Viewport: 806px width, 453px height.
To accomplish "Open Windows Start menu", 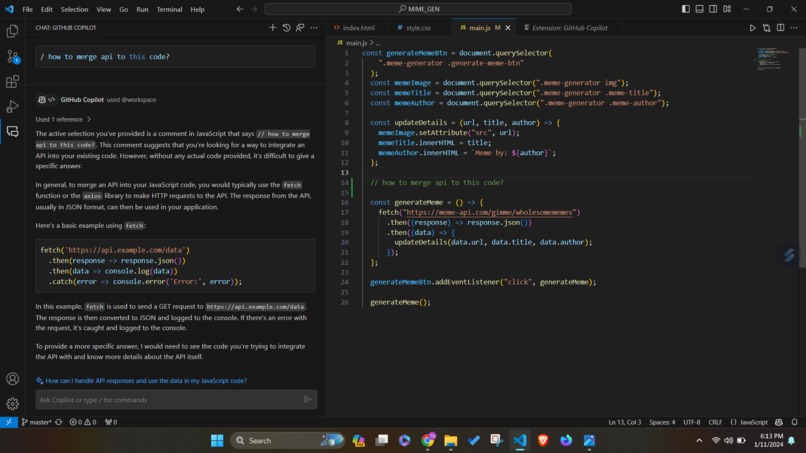I will 217,441.
